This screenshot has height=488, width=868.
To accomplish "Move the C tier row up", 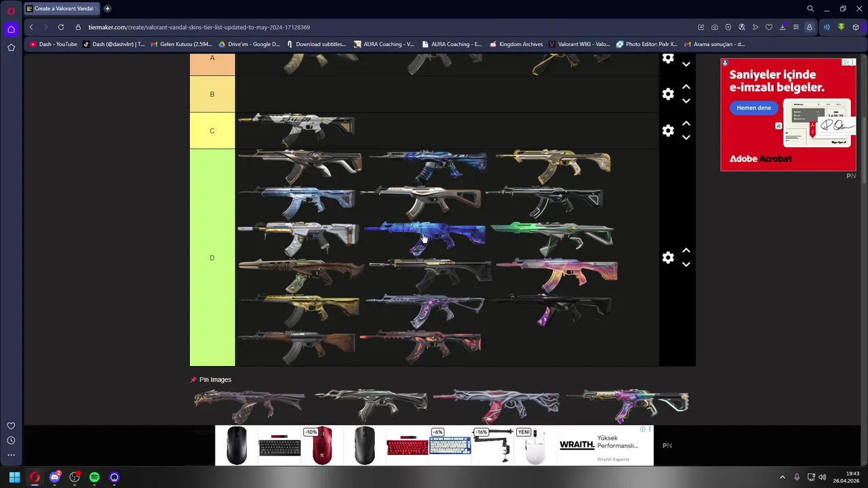I will 686,123.
